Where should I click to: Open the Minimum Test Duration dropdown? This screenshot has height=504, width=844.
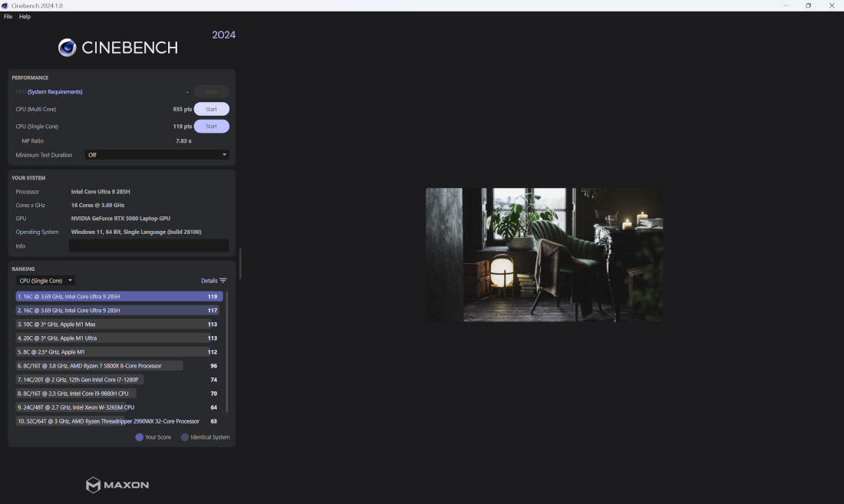(157, 155)
